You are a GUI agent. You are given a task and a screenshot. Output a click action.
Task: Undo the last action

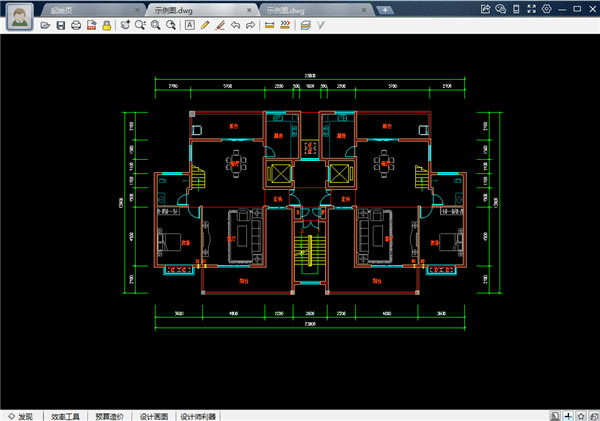(x=234, y=24)
